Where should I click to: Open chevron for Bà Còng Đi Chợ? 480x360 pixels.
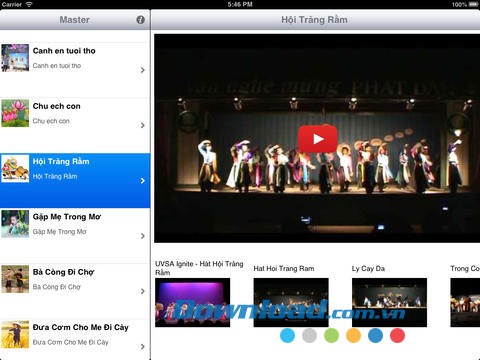143,291
